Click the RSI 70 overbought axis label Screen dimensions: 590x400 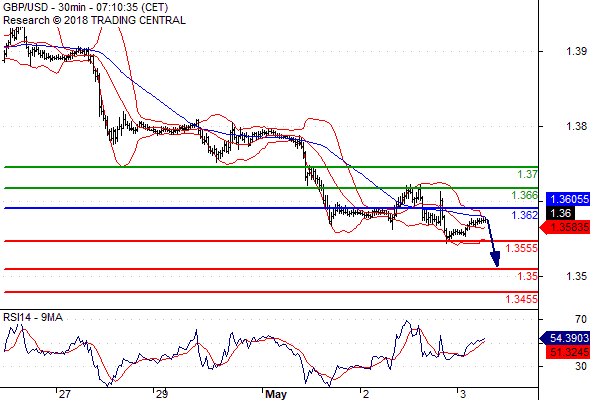(x=581, y=319)
